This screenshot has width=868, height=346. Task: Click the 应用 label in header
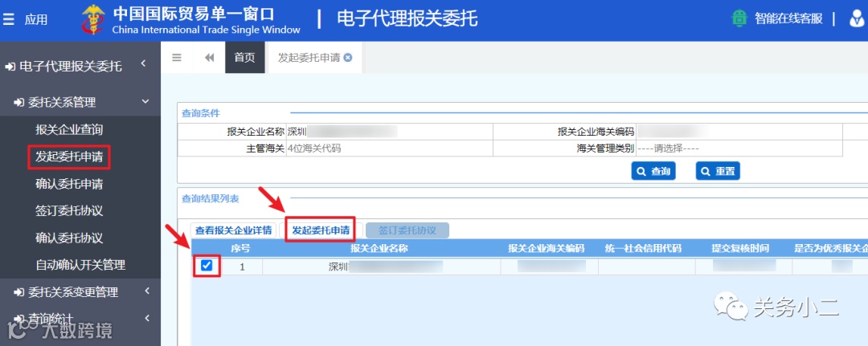pyautogui.click(x=36, y=20)
